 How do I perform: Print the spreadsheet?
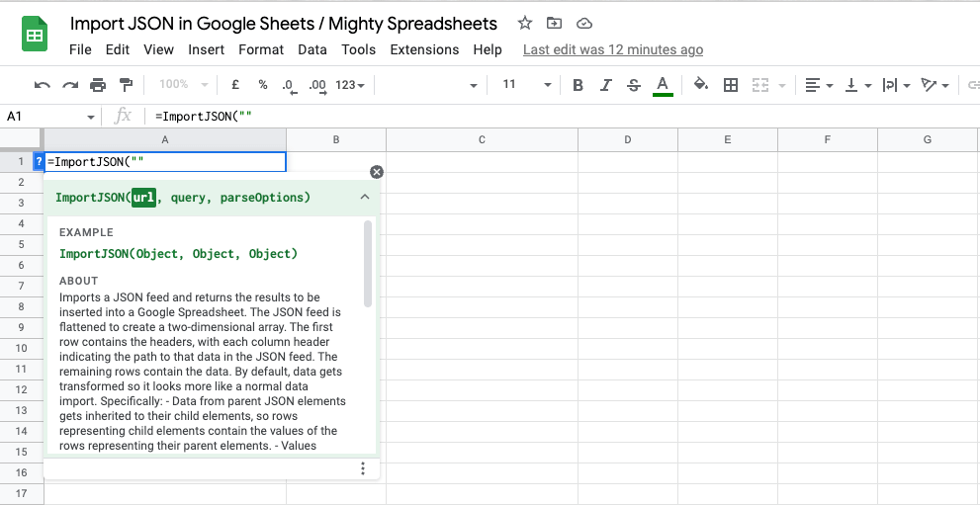tap(98, 85)
